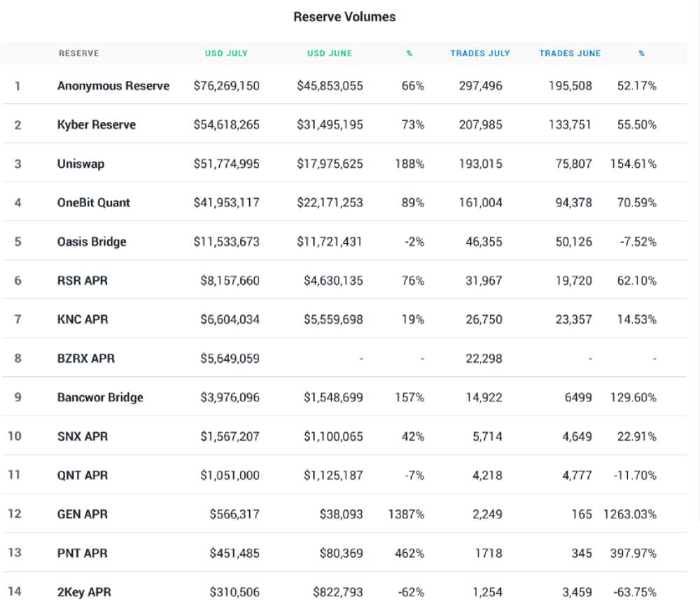Select the "154.61%" cell
The image size is (700, 606).
[633, 164]
